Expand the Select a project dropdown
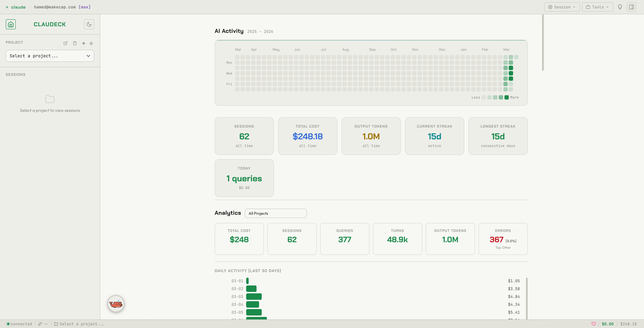The height and width of the screenshot is (328, 644). click(x=50, y=56)
